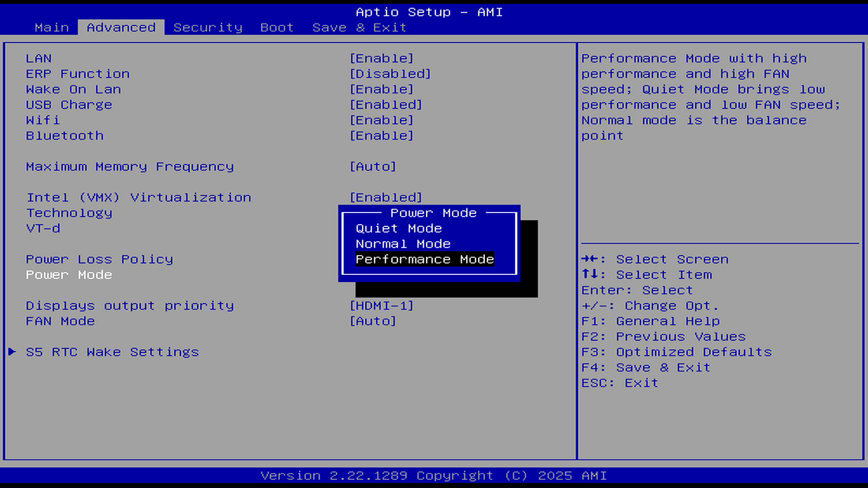
Task: Open the Save & Exit tab
Action: pyautogui.click(x=359, y=28)
